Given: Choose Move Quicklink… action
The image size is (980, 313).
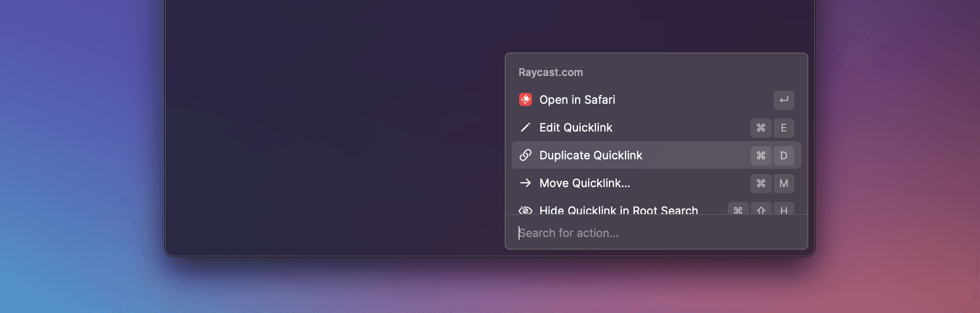Looking at the screenshot, I should (656, 183).
